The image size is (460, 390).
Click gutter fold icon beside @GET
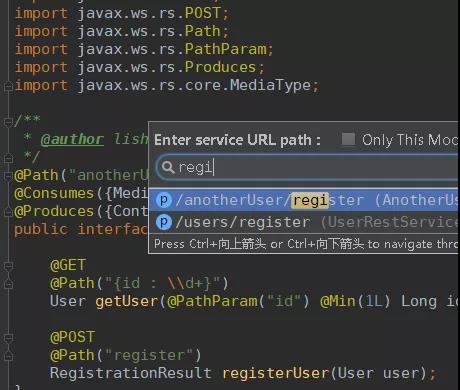(x=8, y=266)
